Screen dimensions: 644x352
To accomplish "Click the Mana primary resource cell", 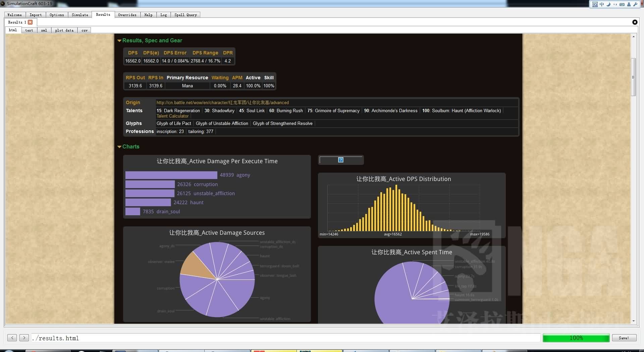I will point(187,86).
